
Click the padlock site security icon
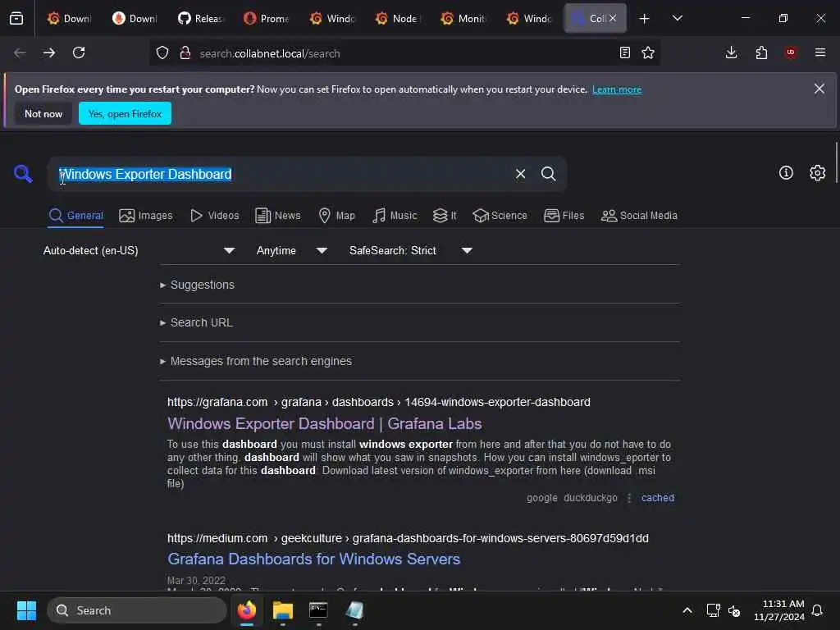185,52
